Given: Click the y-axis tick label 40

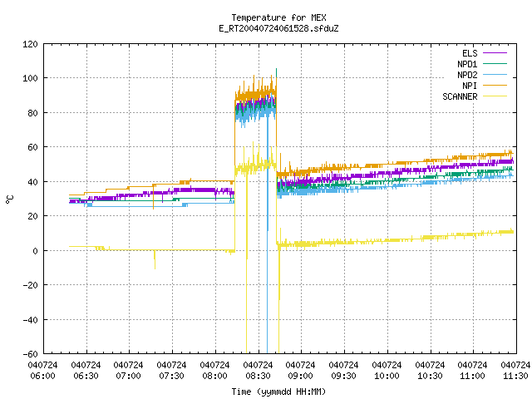Looking at the screenshot, I should [32, 182].
